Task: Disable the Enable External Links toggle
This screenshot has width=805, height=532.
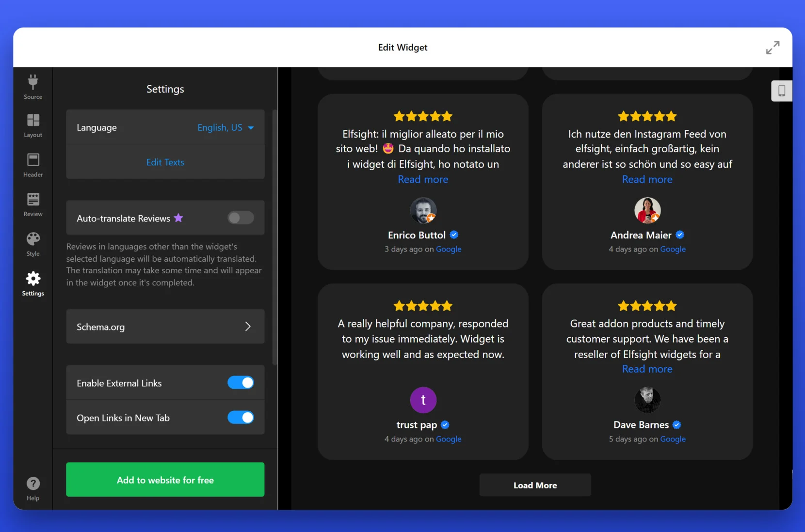Action: pyautogui.click(x=241, y=383)
